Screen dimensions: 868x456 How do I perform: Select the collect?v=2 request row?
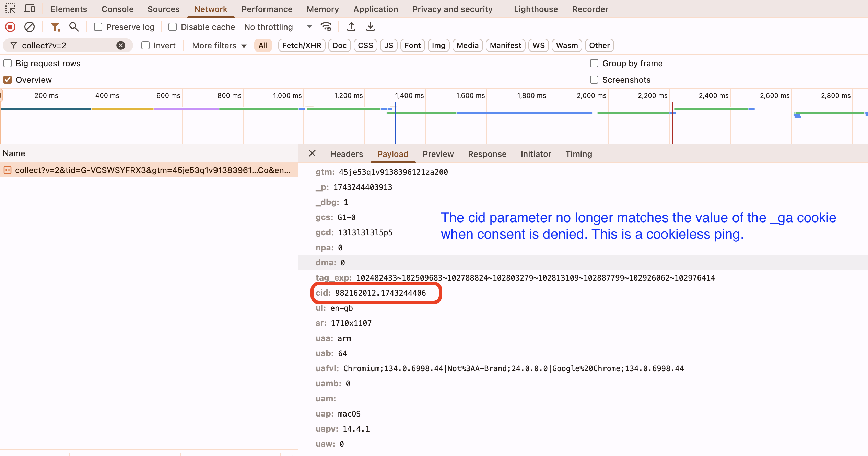point(149,170)
